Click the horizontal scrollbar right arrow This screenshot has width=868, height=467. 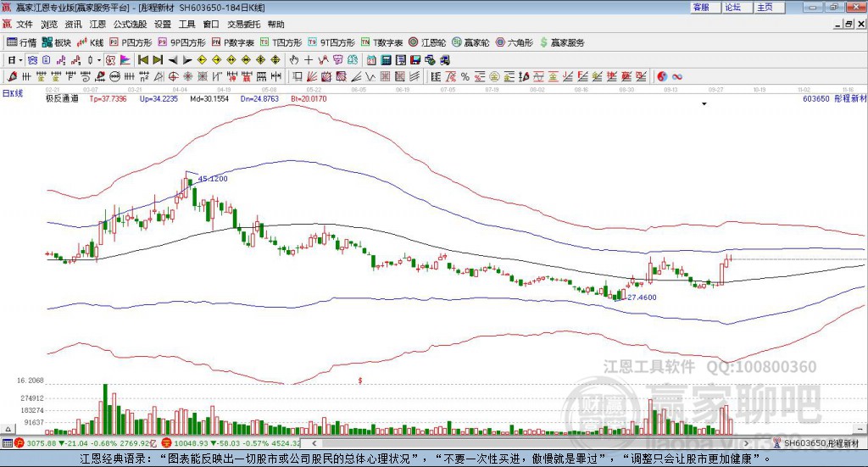746,443
